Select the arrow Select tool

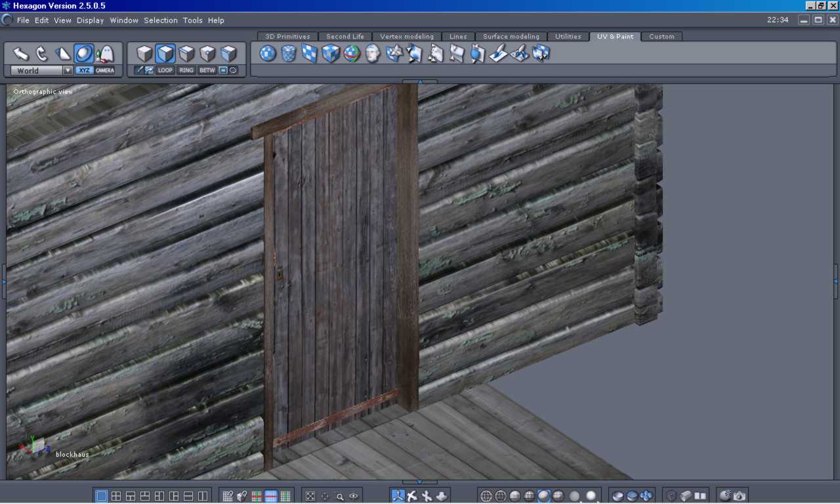pyautogui.click(x=21, y=54)
